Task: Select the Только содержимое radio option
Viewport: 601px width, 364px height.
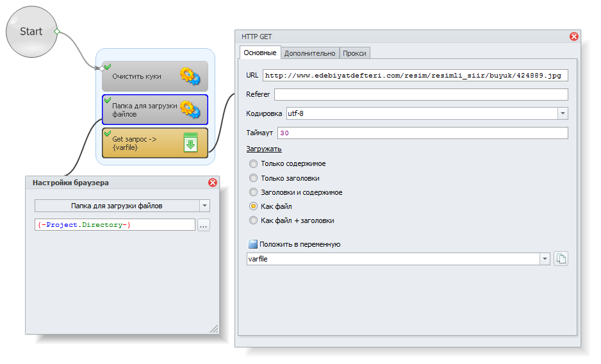Action: [x=253, y=164]
